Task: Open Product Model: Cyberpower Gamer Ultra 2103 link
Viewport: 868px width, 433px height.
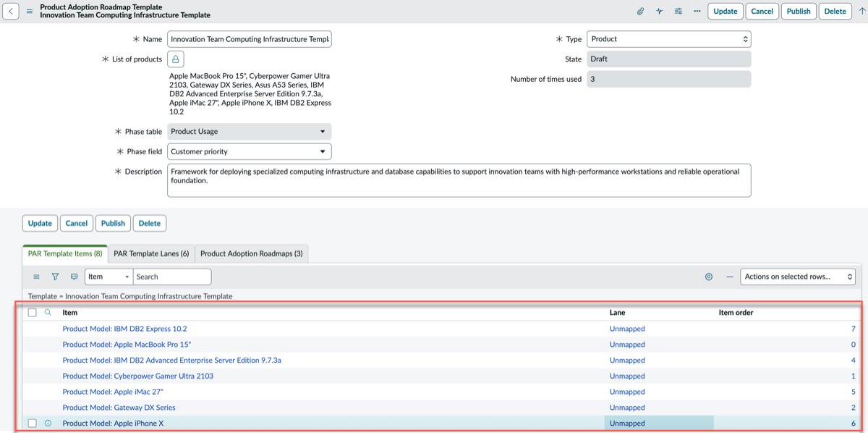Action: [x=137, y=377]
